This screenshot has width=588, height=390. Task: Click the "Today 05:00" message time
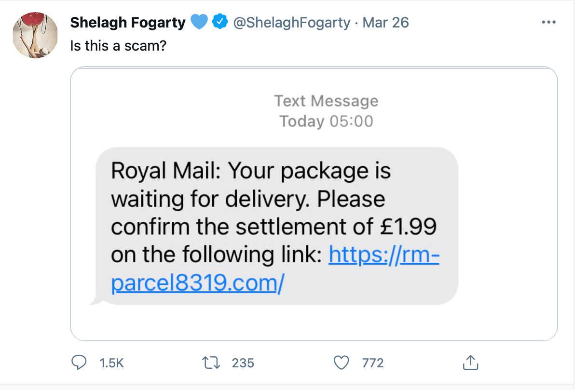coord(326,121)
